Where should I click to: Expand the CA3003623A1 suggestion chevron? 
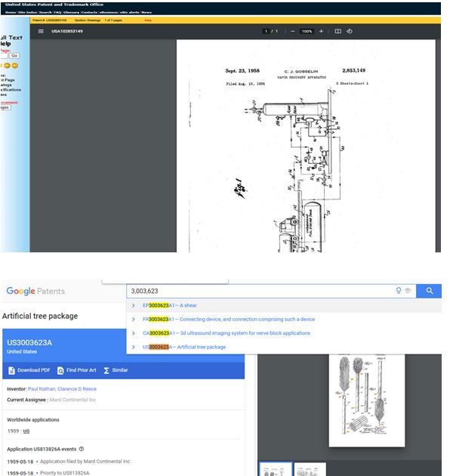pos(134,333)
